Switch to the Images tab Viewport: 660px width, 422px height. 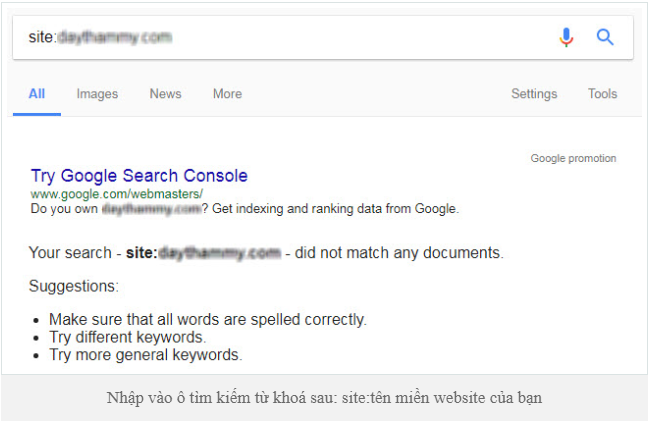point(97,94)
